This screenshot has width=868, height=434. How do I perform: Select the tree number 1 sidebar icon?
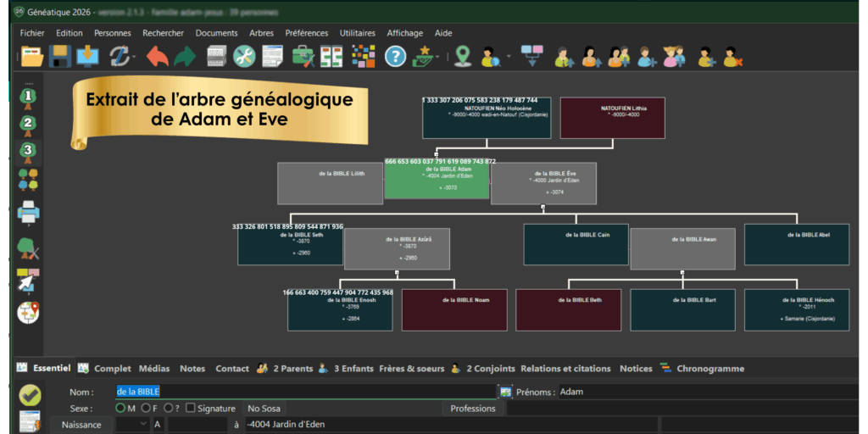[x=29, y=97]
